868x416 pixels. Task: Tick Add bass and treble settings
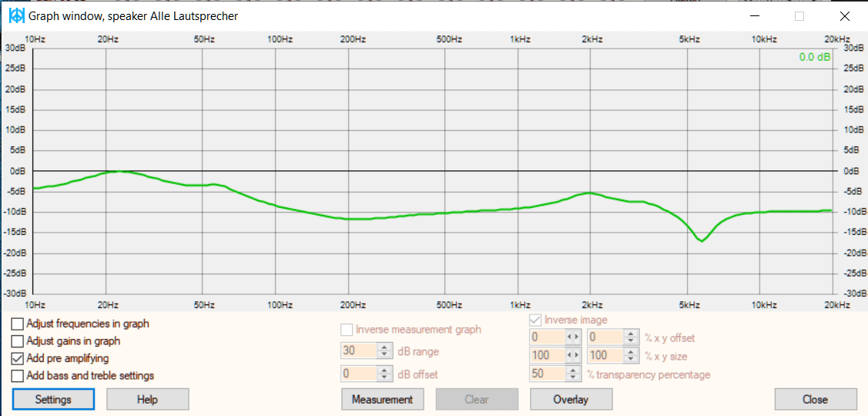point(18,375)
